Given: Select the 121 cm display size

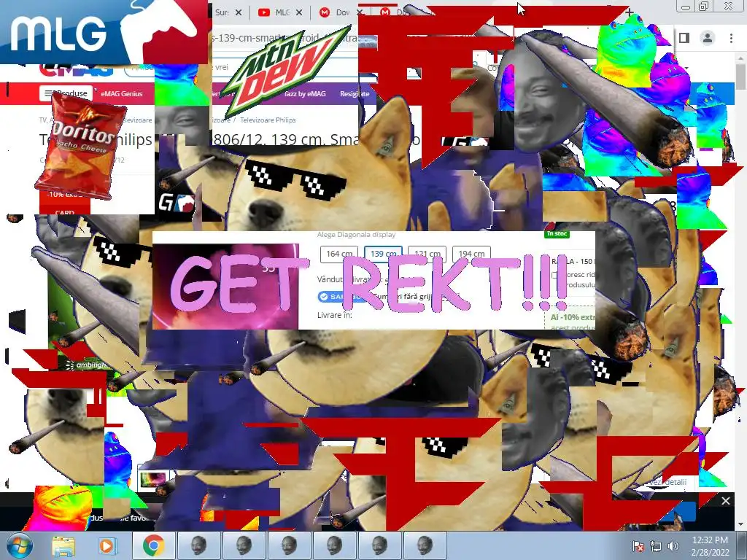Looking at the screenshot, I should click(427, 254).
